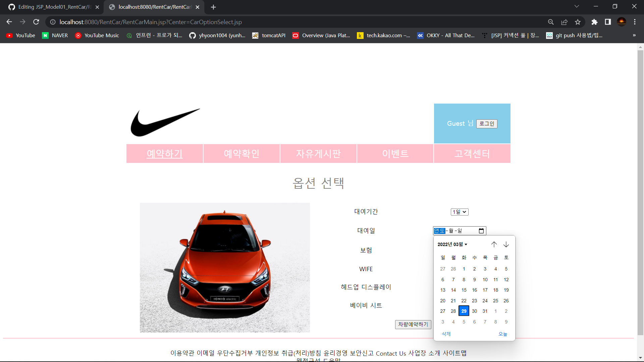The height and width of the screenshot is (362, 644).
Task: Reload the current page
Action: click(36, 22)
